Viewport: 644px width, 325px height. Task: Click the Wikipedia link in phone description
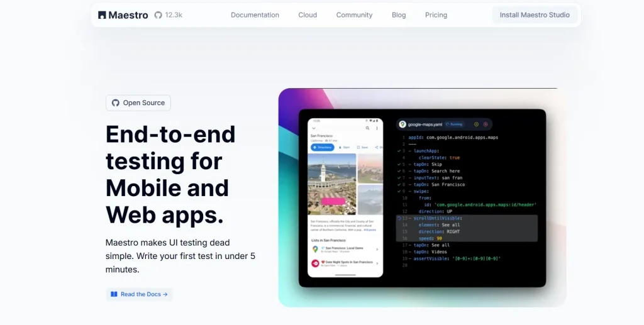(370, 230)
